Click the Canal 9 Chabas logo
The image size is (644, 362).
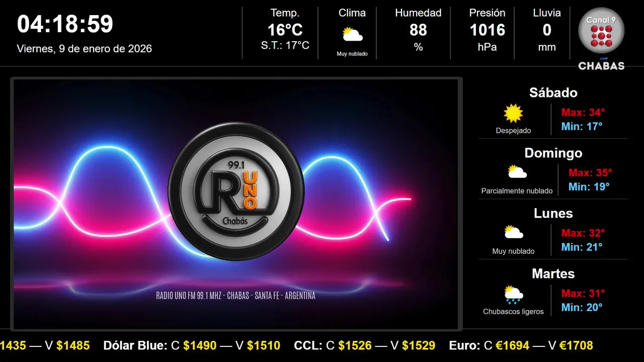click(601, 39)
